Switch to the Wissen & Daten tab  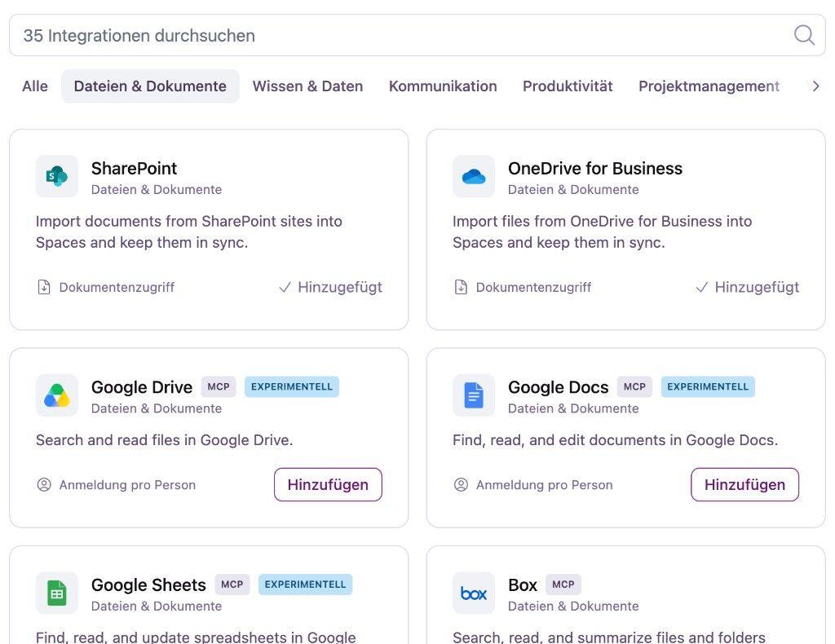pos(307,86)
